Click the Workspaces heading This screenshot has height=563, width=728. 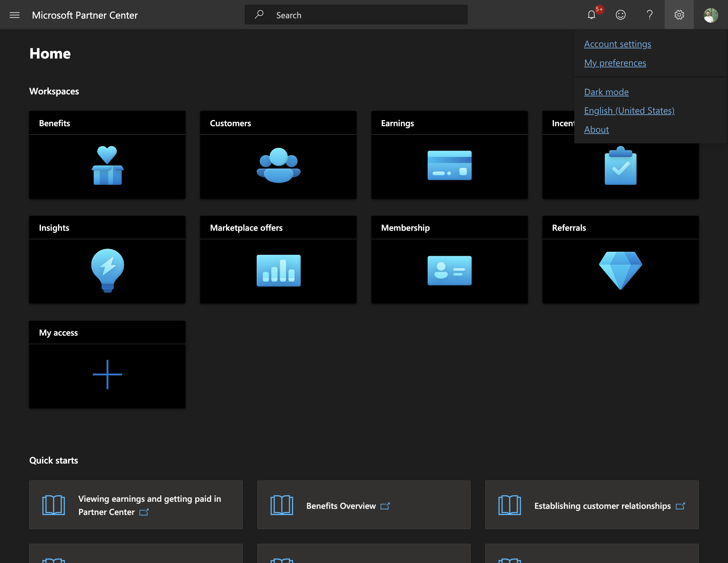point(54,92)
